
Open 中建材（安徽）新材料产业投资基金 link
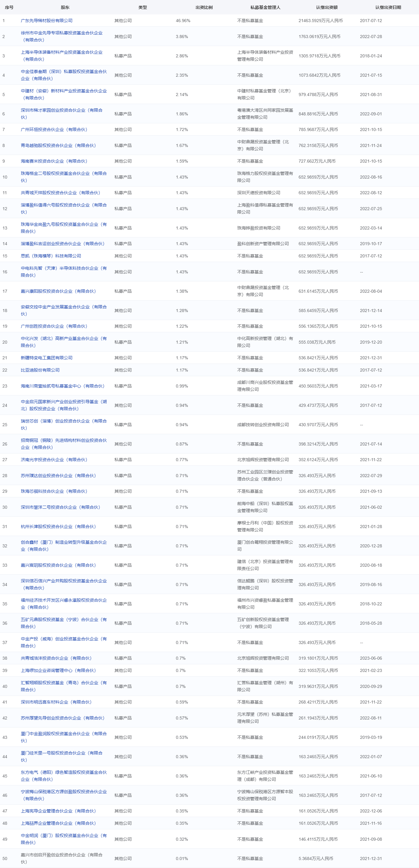click(x=64, y=95)
